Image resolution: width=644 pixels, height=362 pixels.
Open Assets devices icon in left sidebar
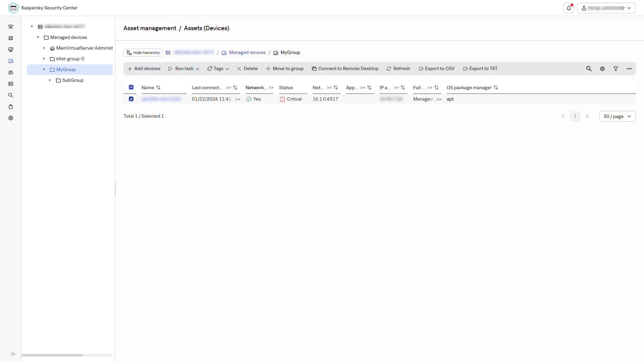coord(11,61)
